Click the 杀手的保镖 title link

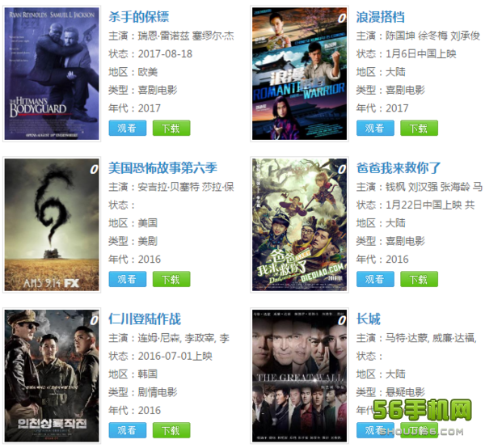[x=138, y=17]
